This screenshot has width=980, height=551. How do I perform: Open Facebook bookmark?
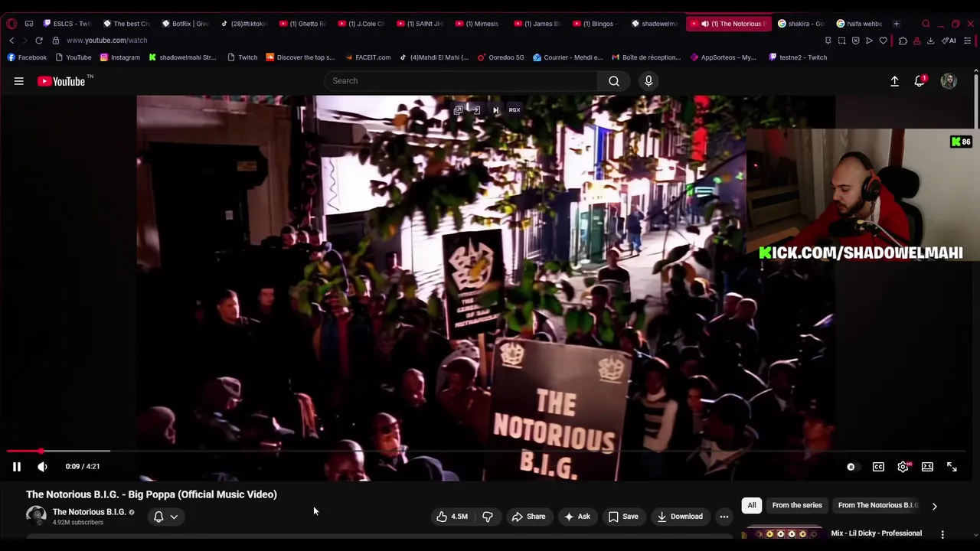tap(27, 57)
